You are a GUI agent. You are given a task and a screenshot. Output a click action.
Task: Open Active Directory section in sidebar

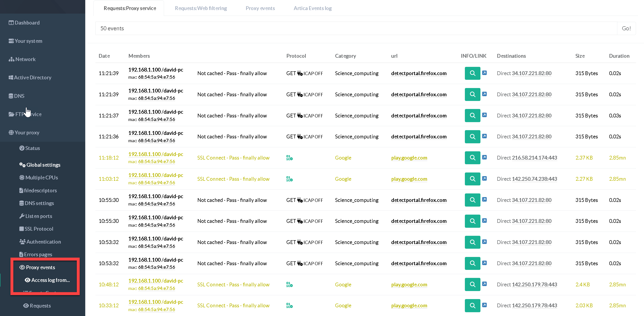32,77
